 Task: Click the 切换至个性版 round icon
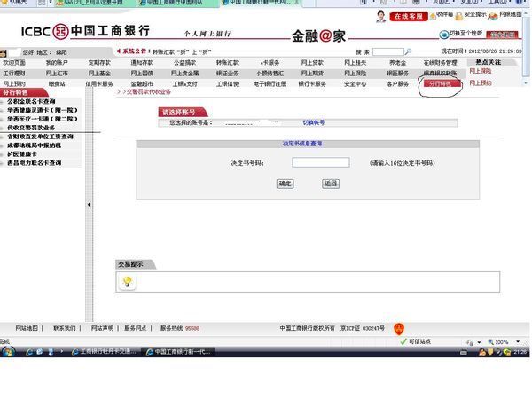pyautogui.click(x=444, y=35)
